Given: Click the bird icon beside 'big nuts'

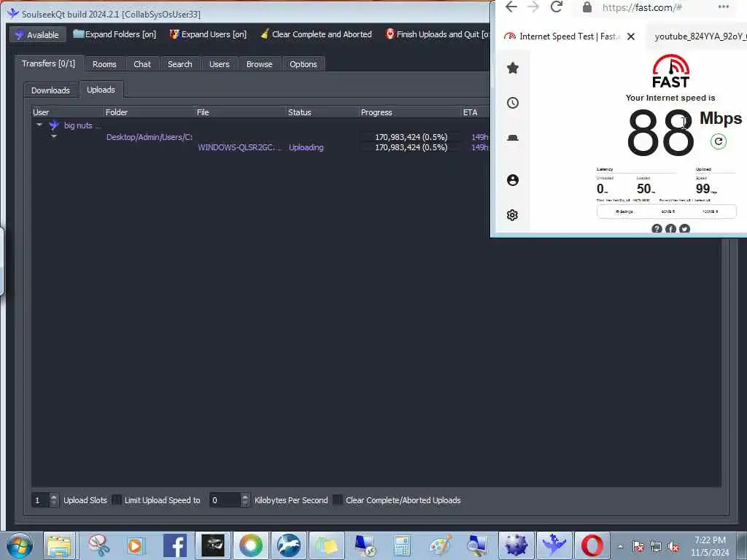Looking at the screenshot, I should (x=54, y=125).
